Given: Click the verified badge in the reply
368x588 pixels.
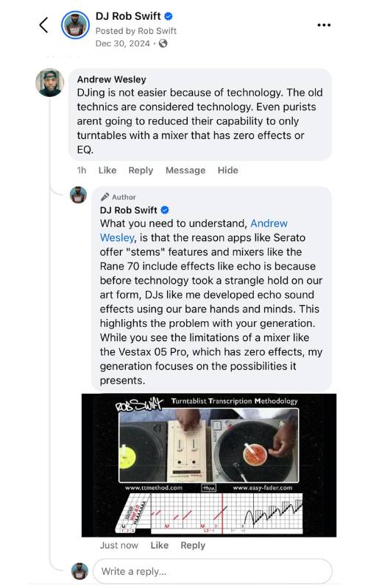Looking at the screenshot, I should click(165, 210).
